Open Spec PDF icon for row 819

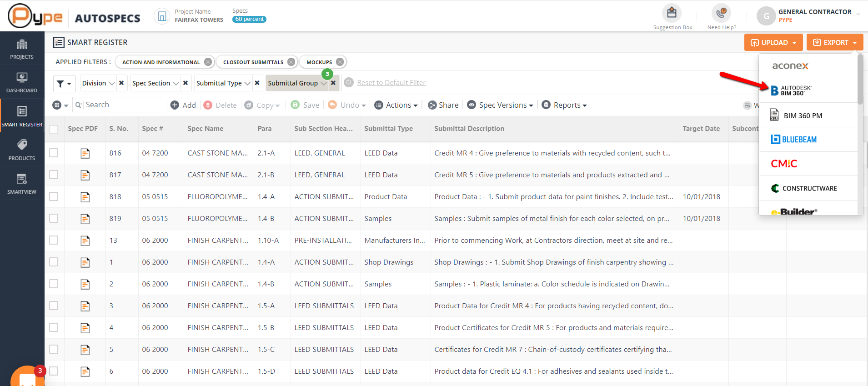coord(85,219)
